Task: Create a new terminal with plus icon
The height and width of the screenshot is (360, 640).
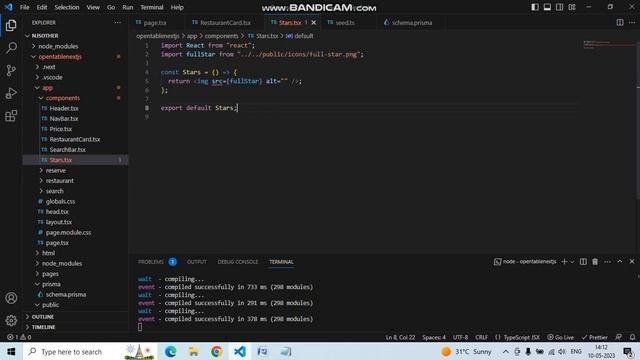Action: pos(564,262)
